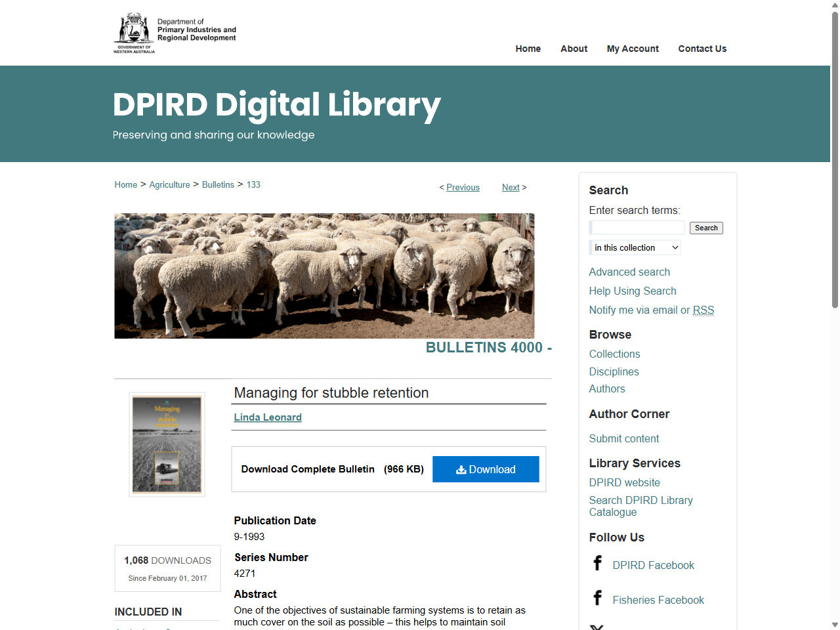Viewport: 840px width, 630px height.
Task: Click author link Linda Leonard
Action: pyautogui.click(x=268, y=417)
